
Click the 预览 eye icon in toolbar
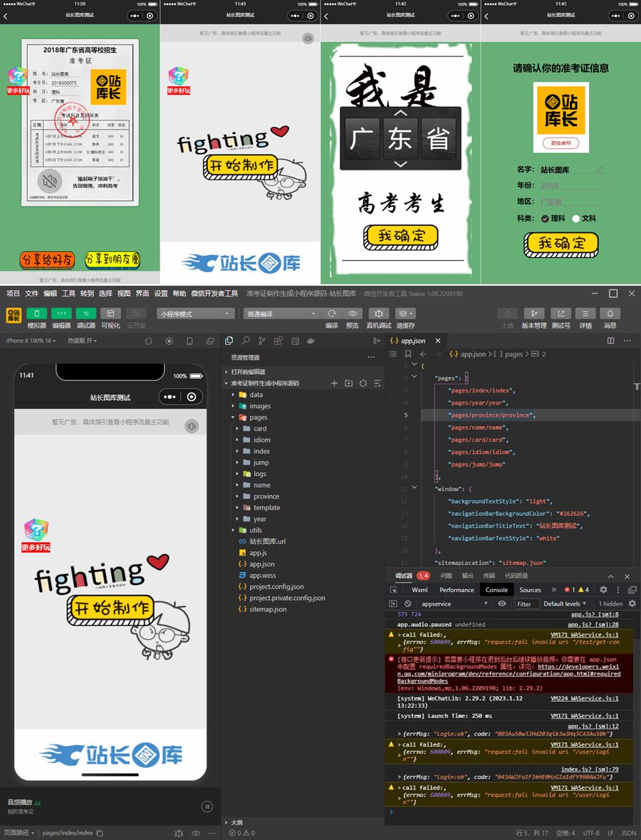[352, 313]
